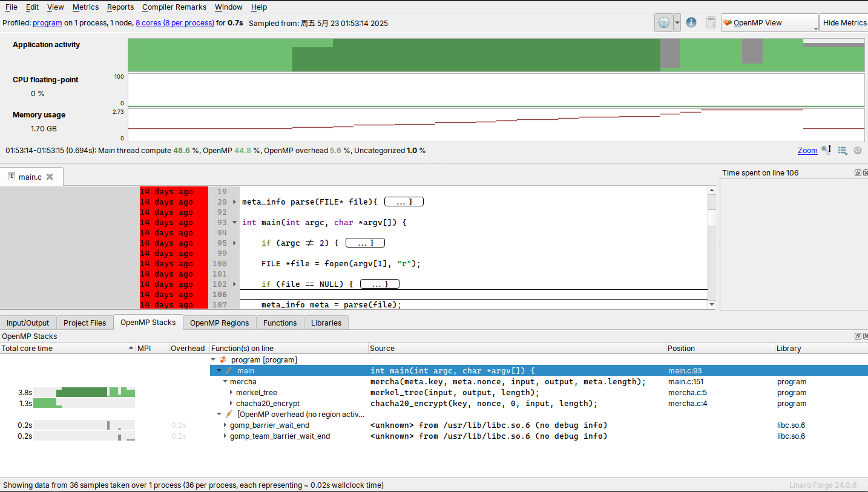Expand the merkel_tree stack entry

pyautogui.click(x=231, y=393)
